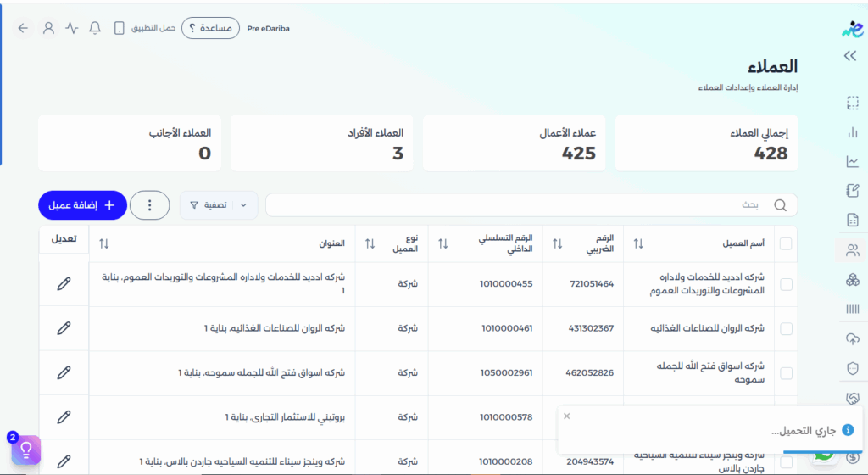Tick checkbox for الروان للصناعات الغذائيه

point(786,328)
